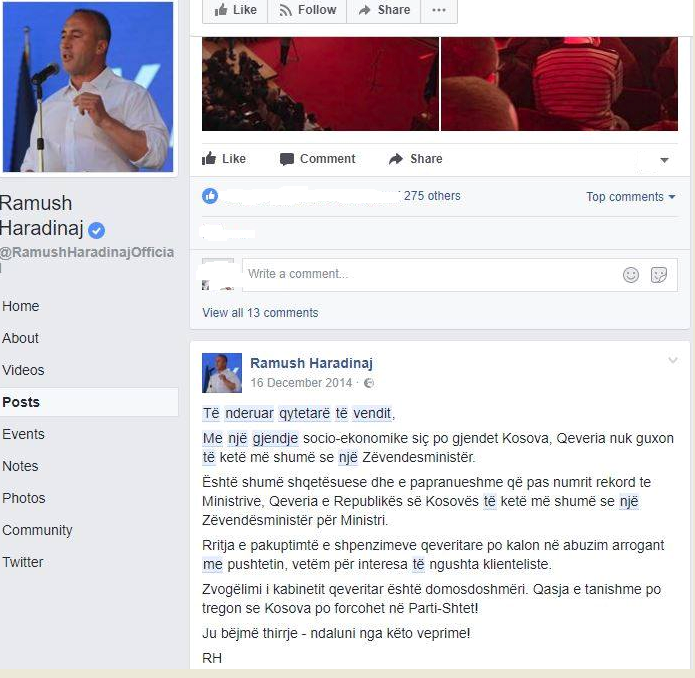Follow the page via the Follow button
This screenshot has width=695, height=678.
pyautogui.click(x=307, y=10)
